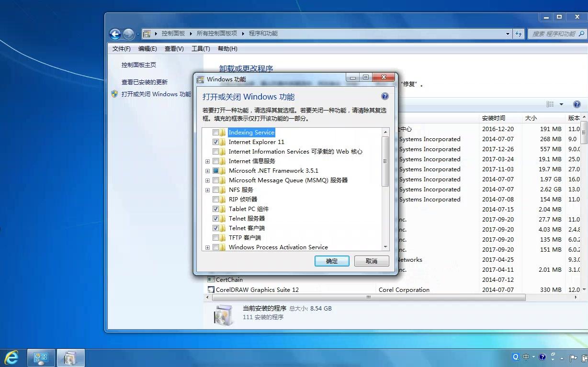This screenshot has width=588, height=367.
Task: Open the Windows Features help question mark icon
Action: (x=384, y=96)
